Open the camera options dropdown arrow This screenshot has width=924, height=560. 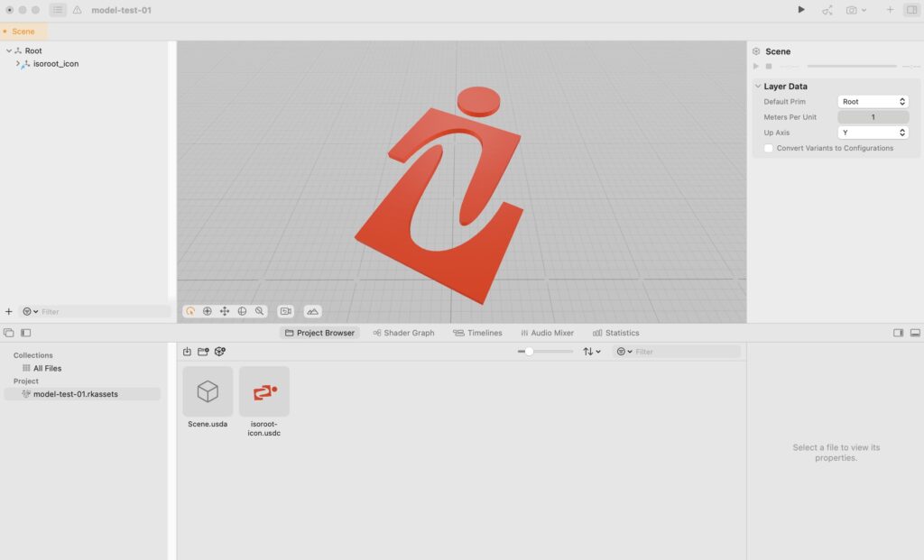click(864, 10)
